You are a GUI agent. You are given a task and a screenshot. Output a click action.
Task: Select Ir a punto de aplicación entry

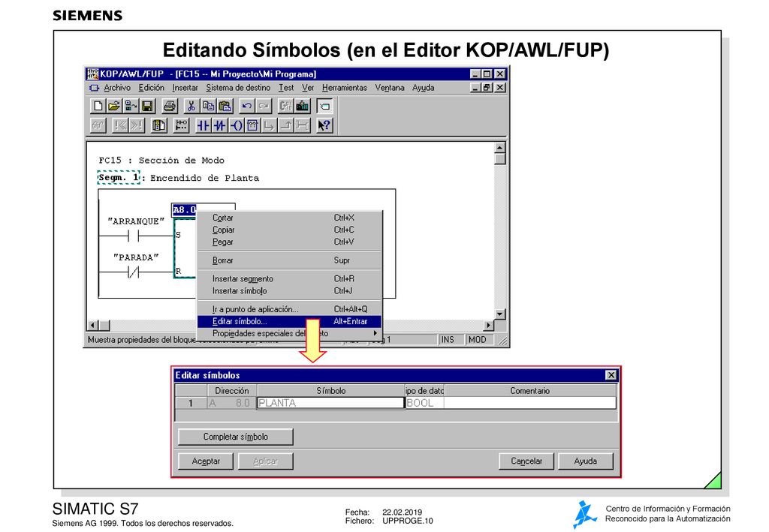[289, 309]
